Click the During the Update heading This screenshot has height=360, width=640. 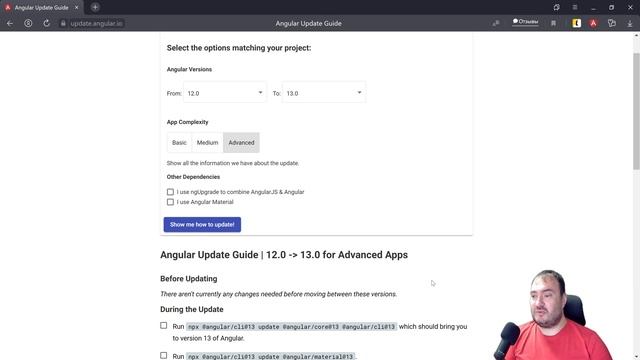[192, 309]
